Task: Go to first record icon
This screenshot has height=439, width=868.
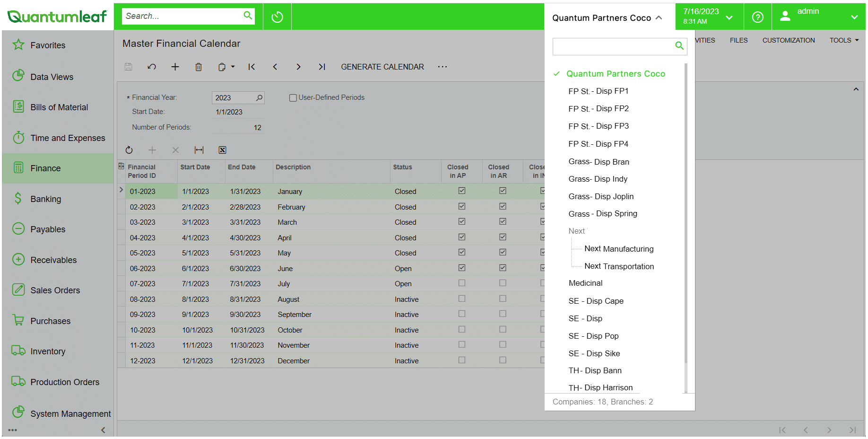Action: tap(252, 67)
